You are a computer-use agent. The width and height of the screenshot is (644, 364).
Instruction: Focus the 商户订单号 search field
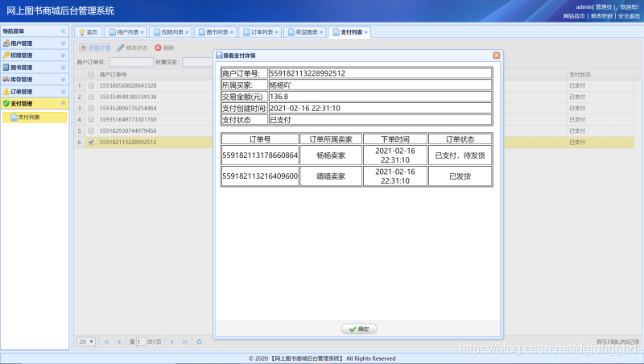tap(131, 62)
